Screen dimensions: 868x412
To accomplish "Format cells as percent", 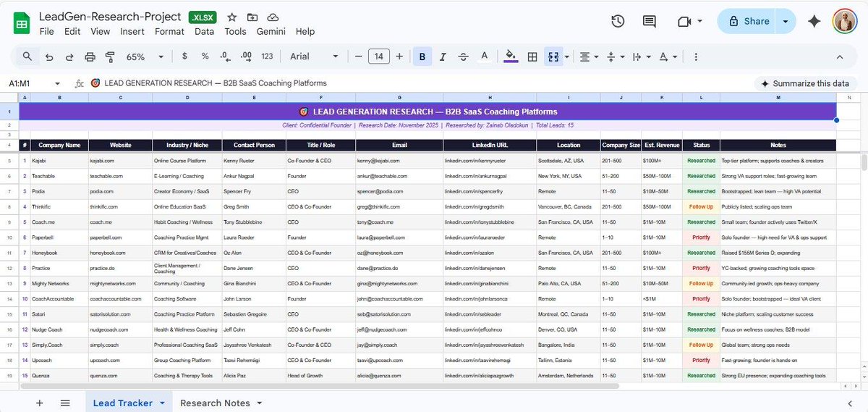I will click(205, 56).
